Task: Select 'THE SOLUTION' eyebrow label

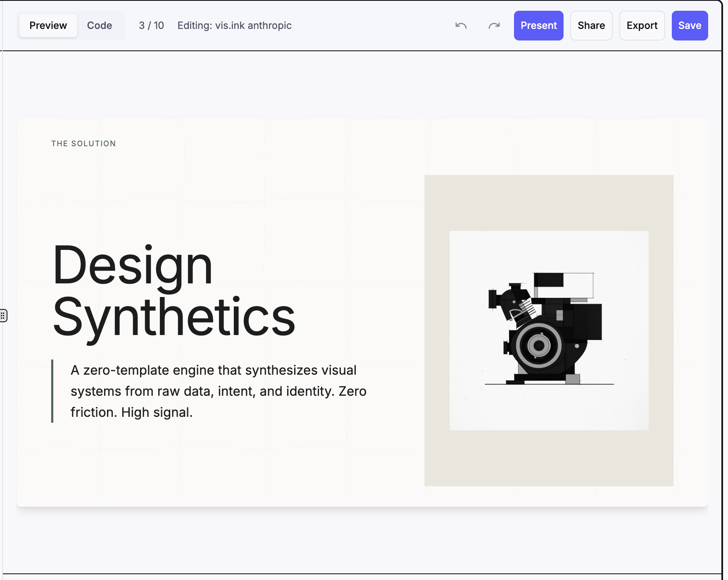Action: point(83,143)
